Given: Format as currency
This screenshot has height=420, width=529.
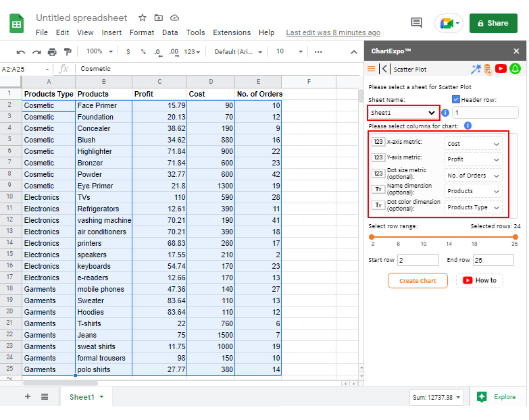Looking at the screenshot, I should [128, 51].
